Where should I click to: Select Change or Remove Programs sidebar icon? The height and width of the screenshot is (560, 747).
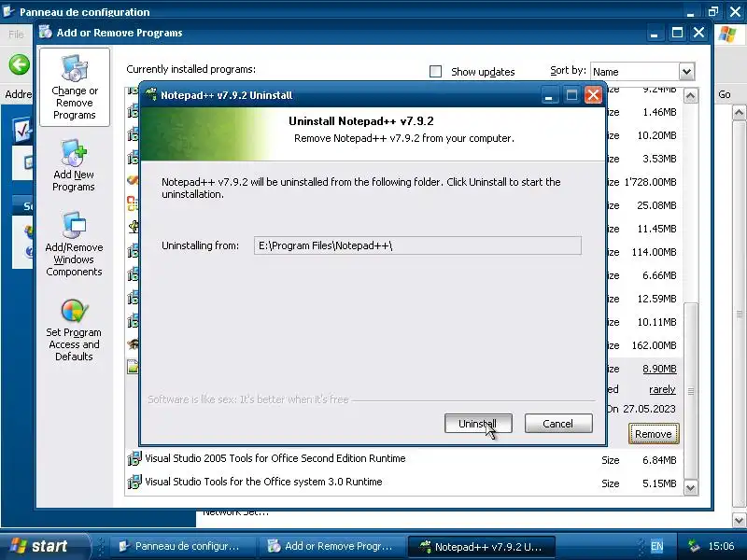point(75,87)
